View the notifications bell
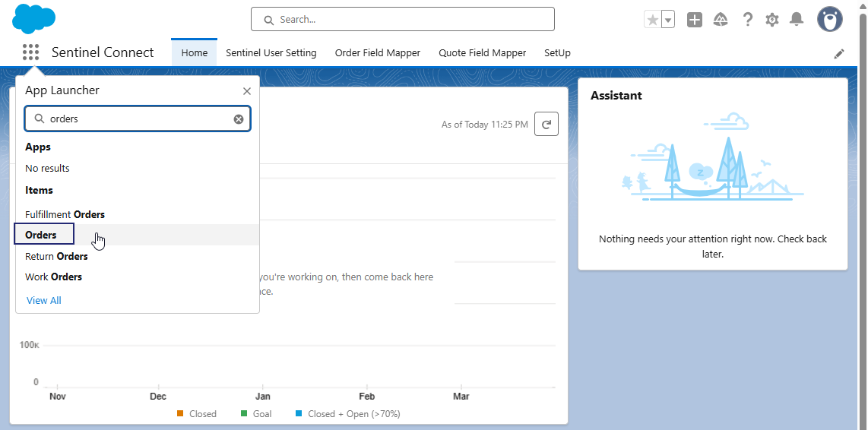The image size is (868, 430). point(797,20)
